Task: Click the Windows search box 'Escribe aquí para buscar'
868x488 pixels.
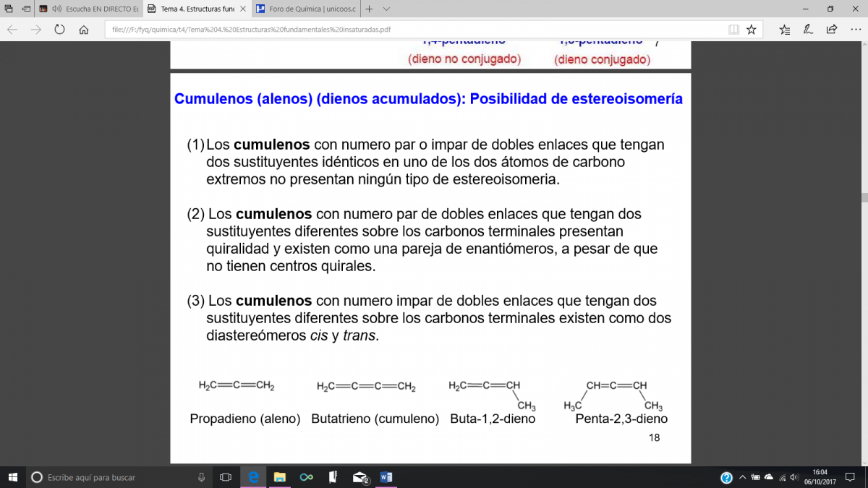Action: (109, 477)
